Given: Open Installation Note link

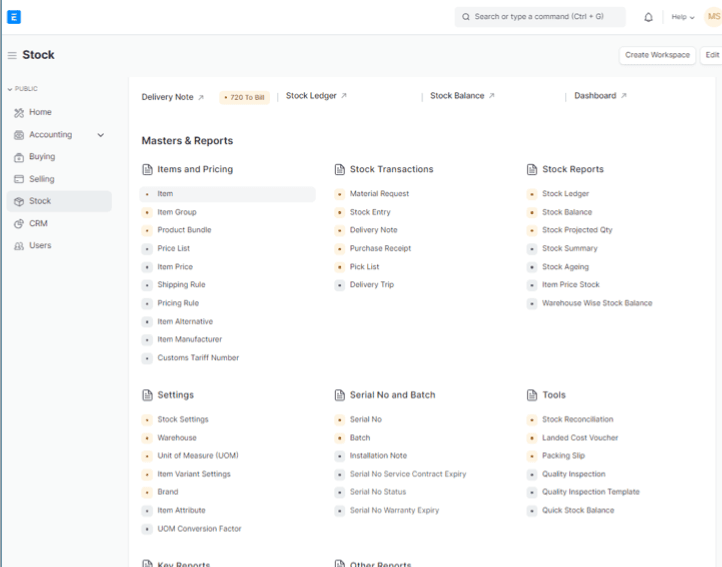Looking at the screenshot, I should point(378,456).
